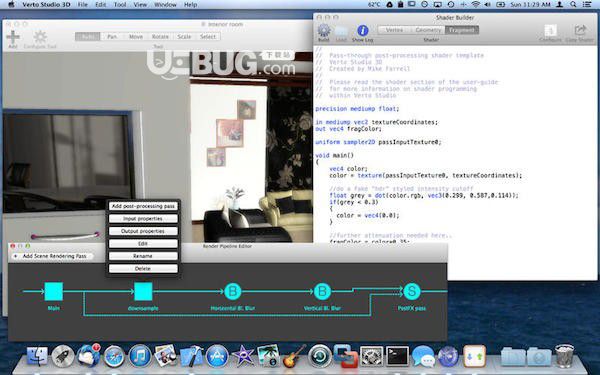Open the Configure Tool gear icon
The image size is (600, 375).
(40, 37)
